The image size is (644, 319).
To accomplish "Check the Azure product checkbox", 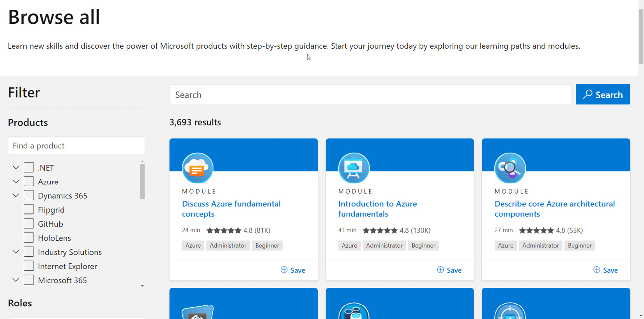I will click(29, 182).
